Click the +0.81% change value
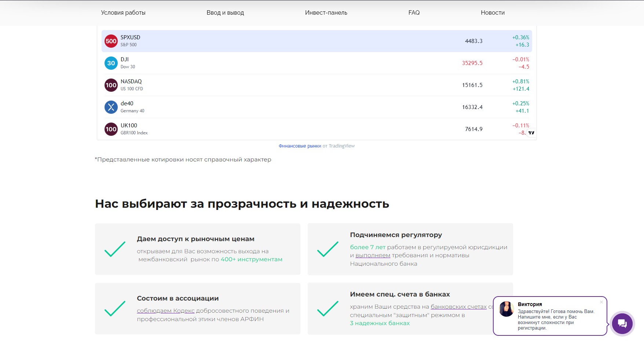 click(x=521, y=81)
